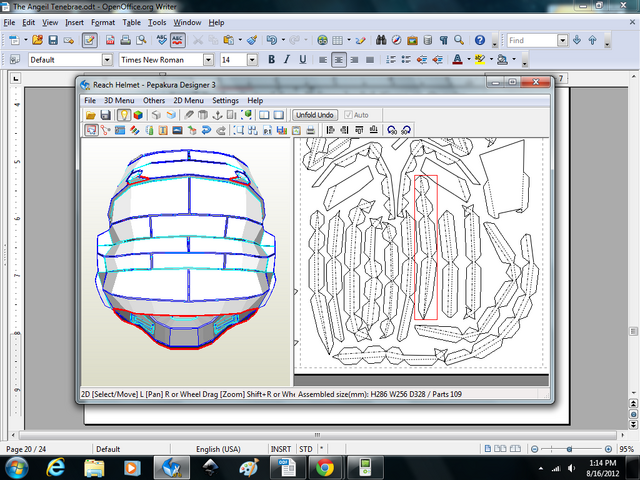Toggle Italic formatting in Writer

(x=287, y=60)
